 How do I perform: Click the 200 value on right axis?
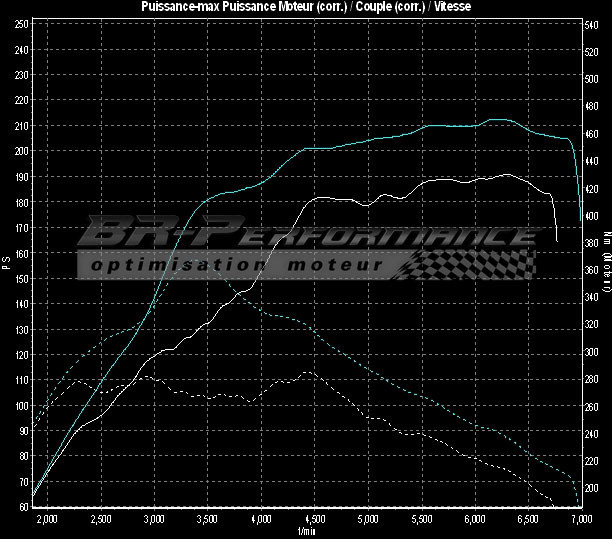click(x=591, y=488)
